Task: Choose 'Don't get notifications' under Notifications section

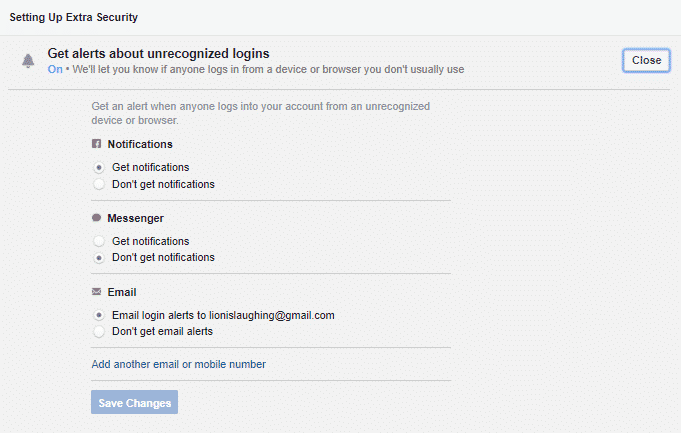Action: [99, 184]
